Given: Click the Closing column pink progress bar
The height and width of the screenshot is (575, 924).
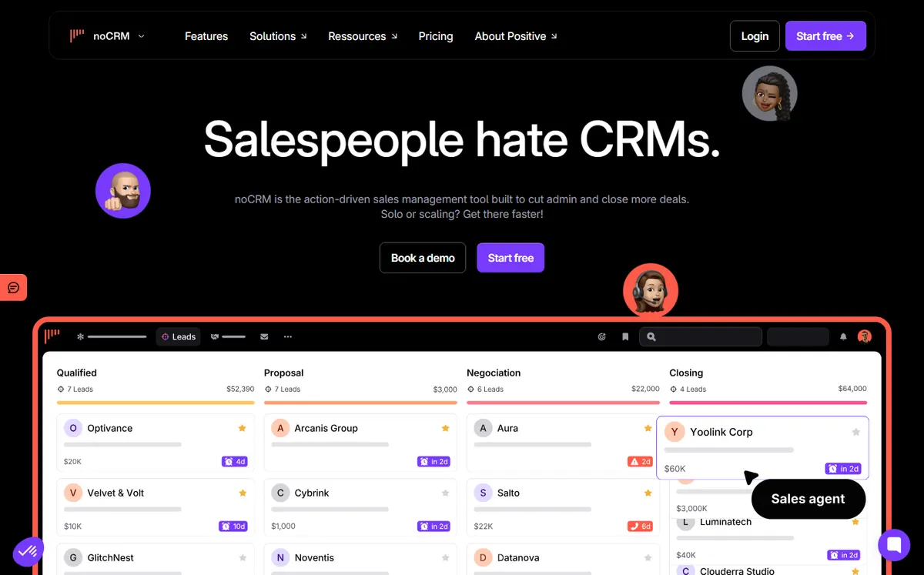Looking at the screenshot, I should tap(768, 402).
